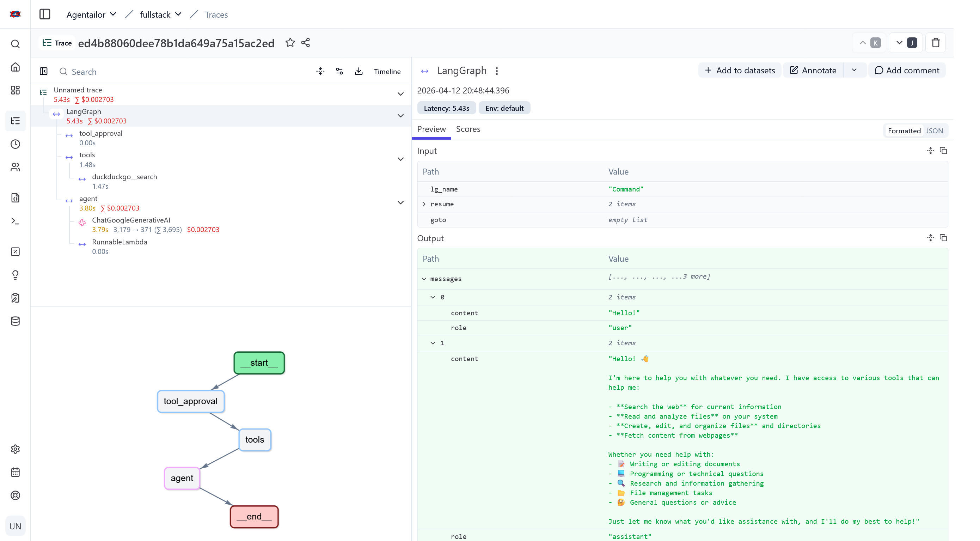Open LangGraph three-dot options menu
Screen dimensions: 980x541
(x=497, y=71)
